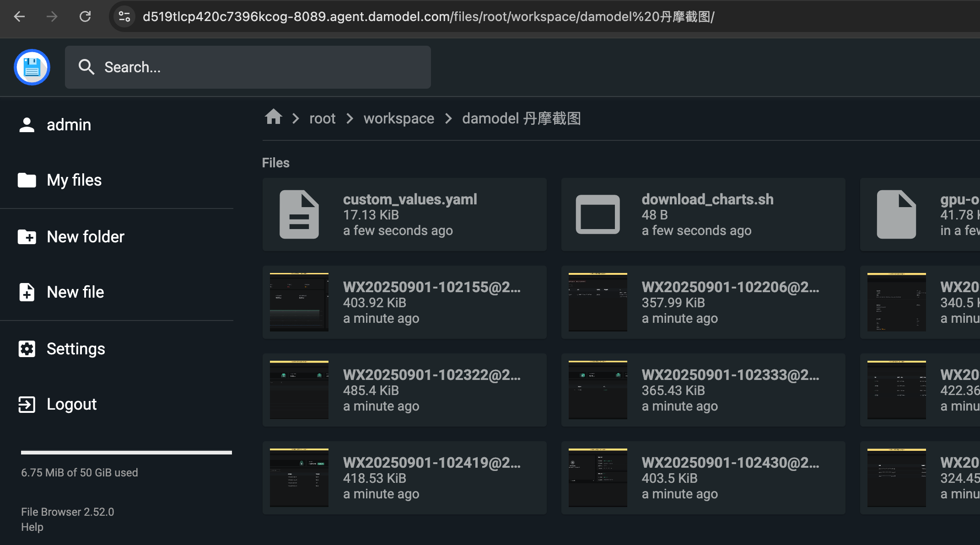Open the WX20250901-102155 screenshot thumbnail
The image size is (980, 545).
pyautogui.click(x=299, y=302)
